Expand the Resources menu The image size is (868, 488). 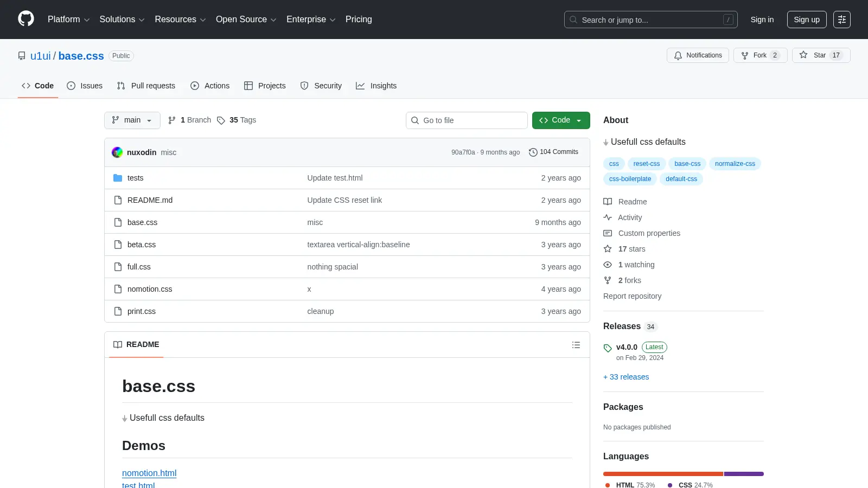(x=180, y=20)
